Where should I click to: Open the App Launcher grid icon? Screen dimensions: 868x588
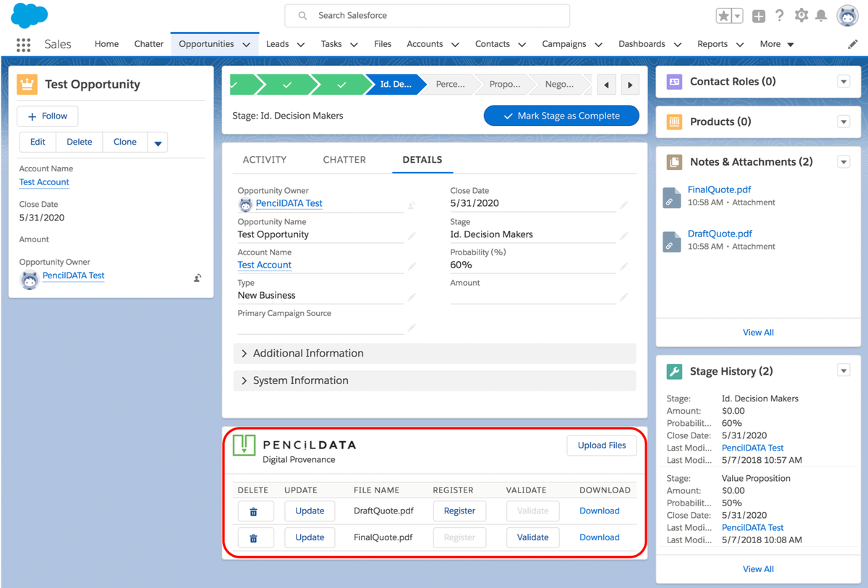(x=23, y=44)
